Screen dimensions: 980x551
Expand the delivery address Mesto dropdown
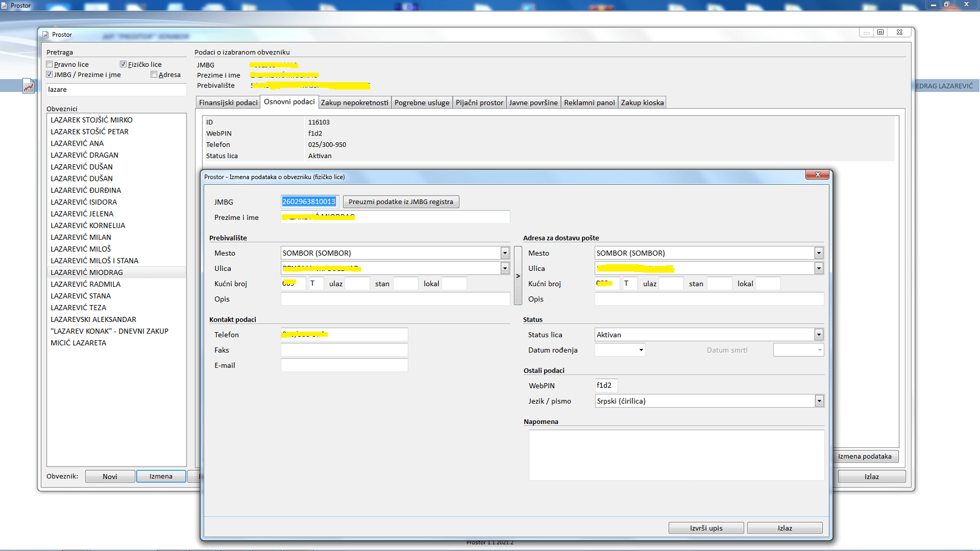pos(818,253)
